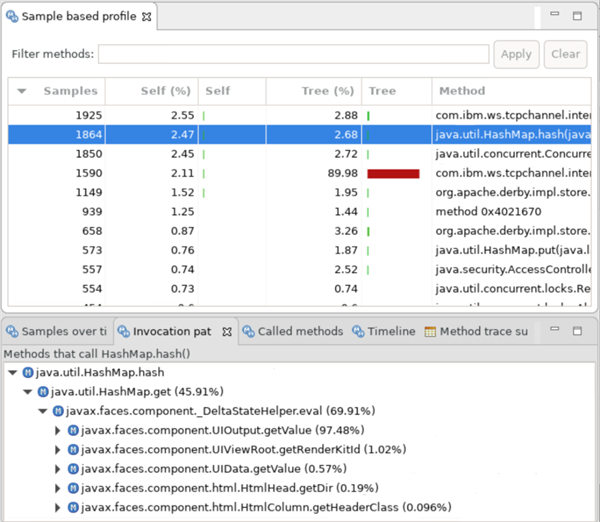600x522 pixels.
Task: Select javax.faces.component.UIOutput.getValue (97.48%) entry
Action: [223, 431]
